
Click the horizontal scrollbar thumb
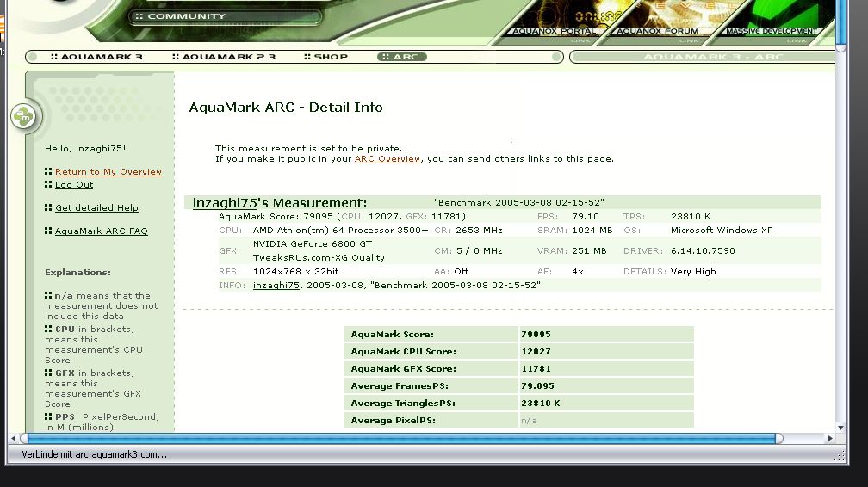[402, 438]
